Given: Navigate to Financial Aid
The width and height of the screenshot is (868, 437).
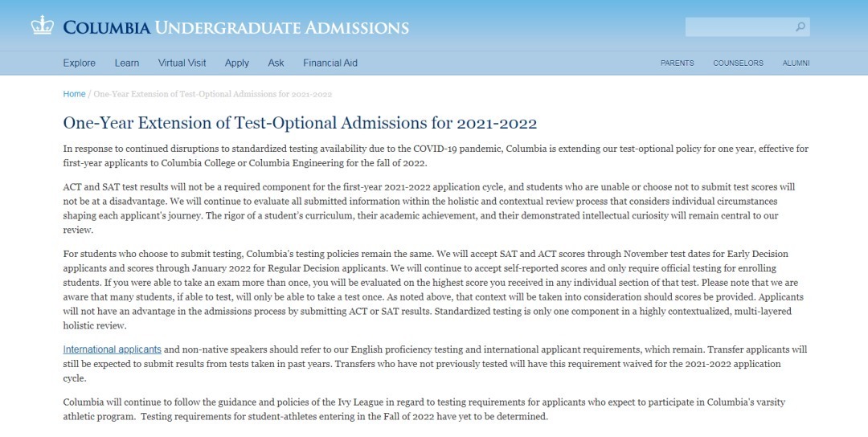Looking at the screenshot, I should [x=330, y=63].
